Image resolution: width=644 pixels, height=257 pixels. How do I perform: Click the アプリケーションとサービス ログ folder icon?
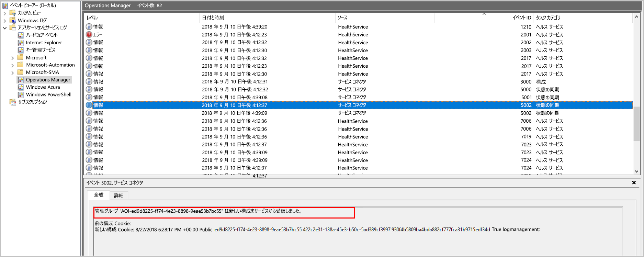[x=13, y=27]
